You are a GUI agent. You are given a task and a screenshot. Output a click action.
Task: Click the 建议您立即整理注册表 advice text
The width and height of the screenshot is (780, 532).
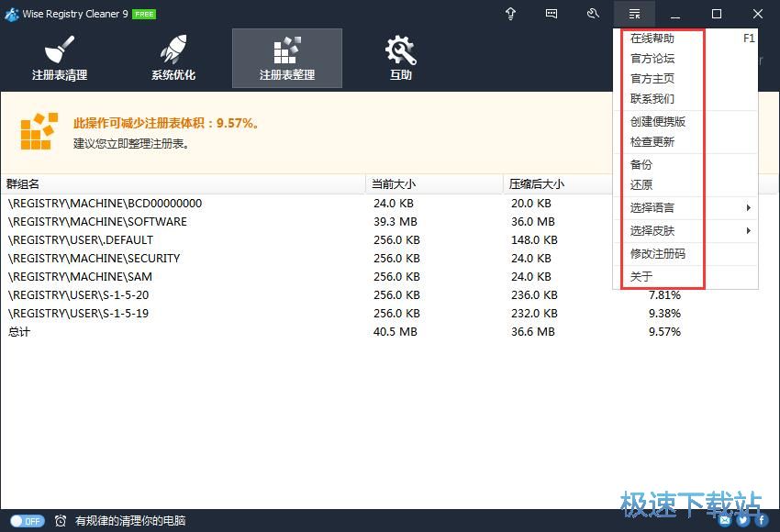131,144
